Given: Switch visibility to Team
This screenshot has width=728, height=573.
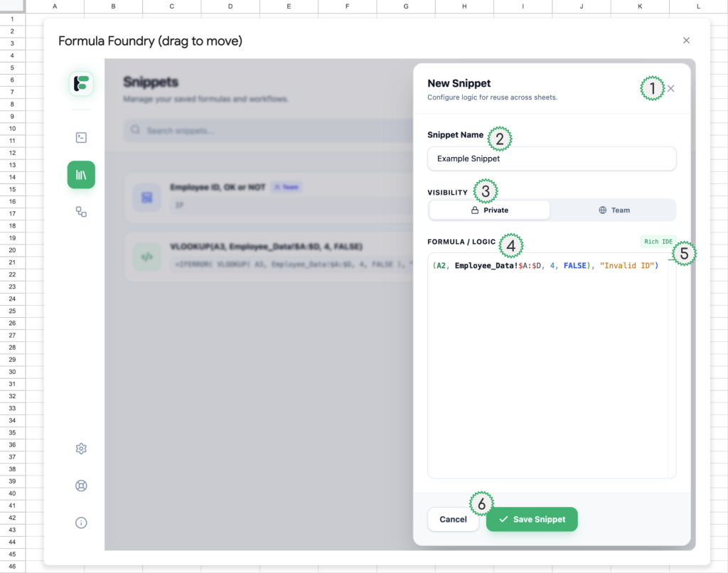Looking at the screenshot, I should point(614,210).
